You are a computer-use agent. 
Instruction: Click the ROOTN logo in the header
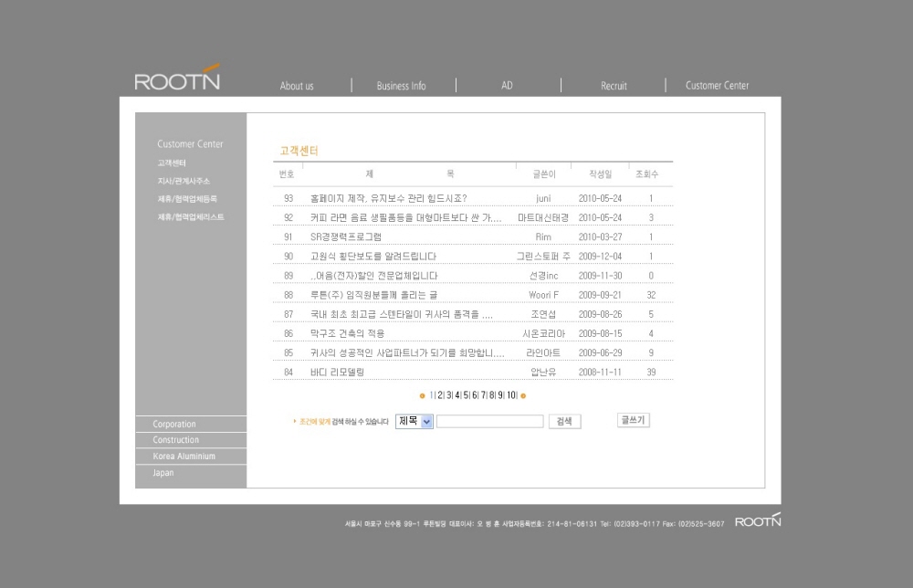(x=177, y=79)
